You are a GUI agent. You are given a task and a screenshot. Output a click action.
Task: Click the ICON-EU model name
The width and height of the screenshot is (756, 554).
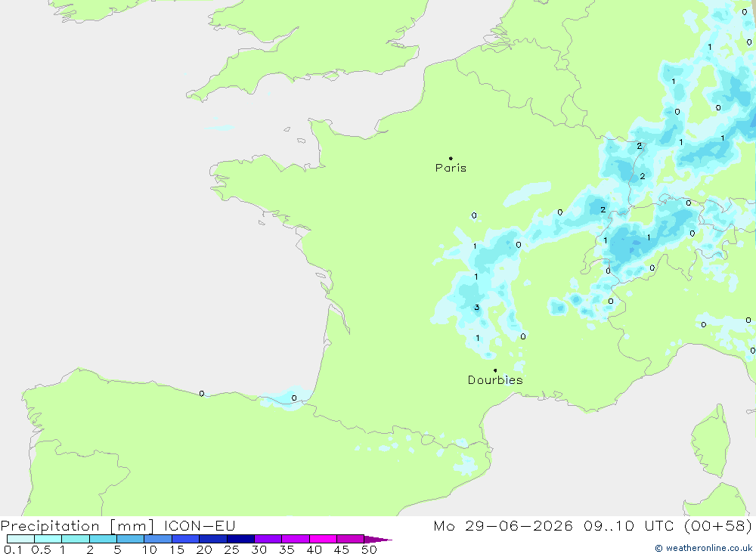(200, 525)
